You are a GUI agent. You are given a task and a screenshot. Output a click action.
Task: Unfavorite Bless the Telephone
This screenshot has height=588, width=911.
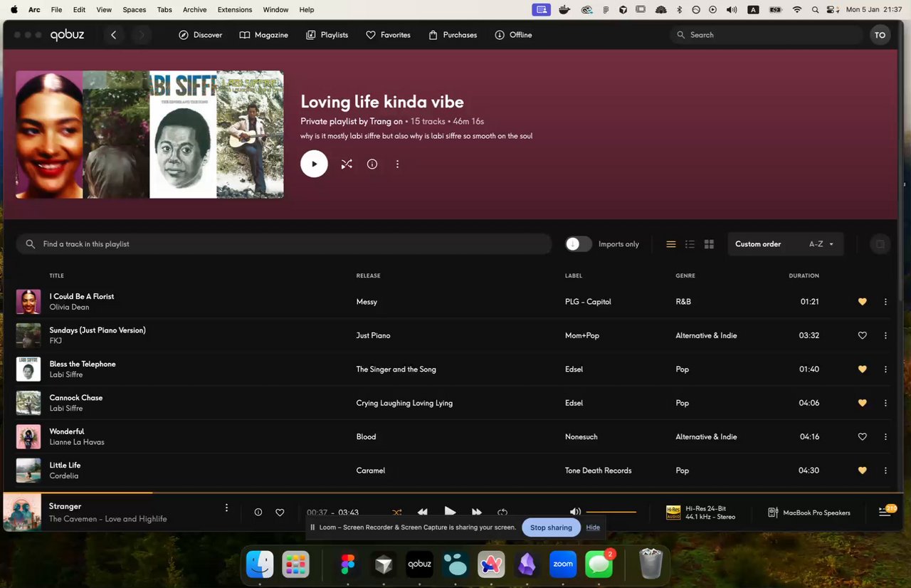863,369
